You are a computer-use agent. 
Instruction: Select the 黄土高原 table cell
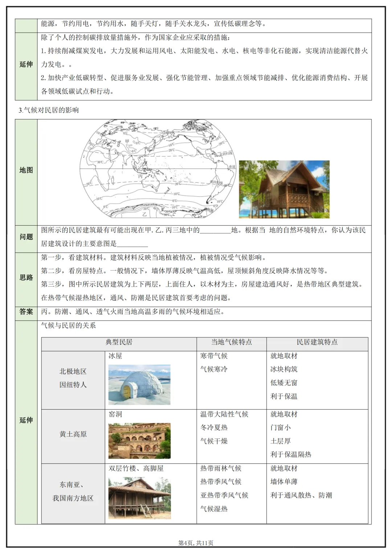click(x=73, y=434)
